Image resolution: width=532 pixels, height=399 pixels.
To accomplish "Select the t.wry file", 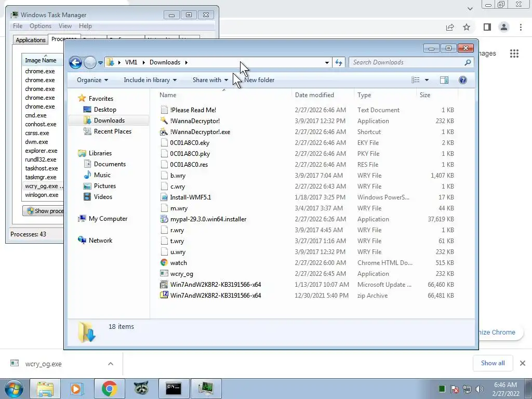I will click(177, 241).
